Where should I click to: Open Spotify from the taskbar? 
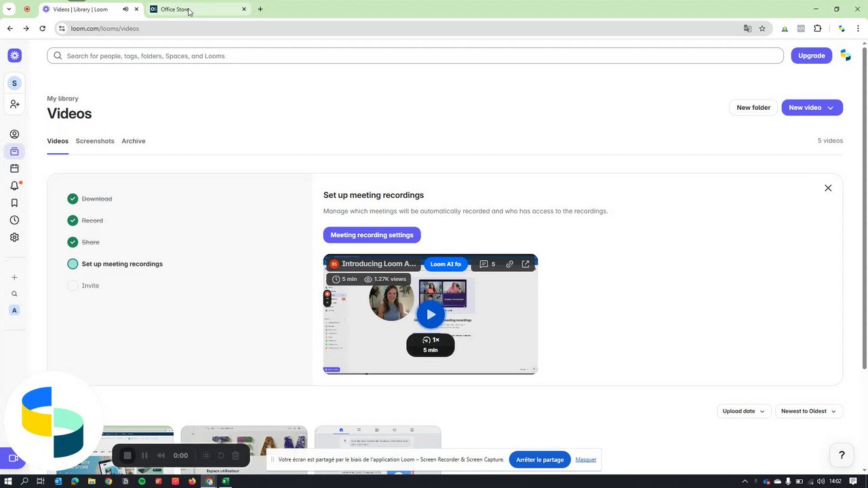pyautogui.click(x=142, y=481)
